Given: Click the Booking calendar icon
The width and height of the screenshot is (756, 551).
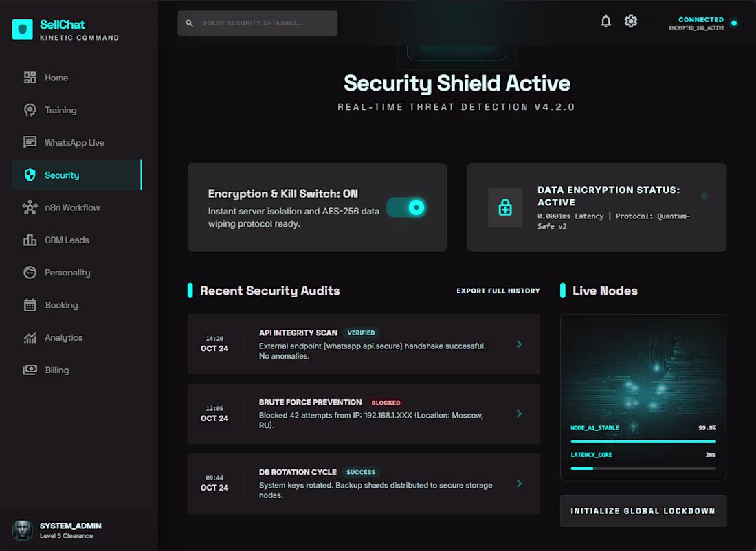Looking at the screenshot, I should 30,305.
